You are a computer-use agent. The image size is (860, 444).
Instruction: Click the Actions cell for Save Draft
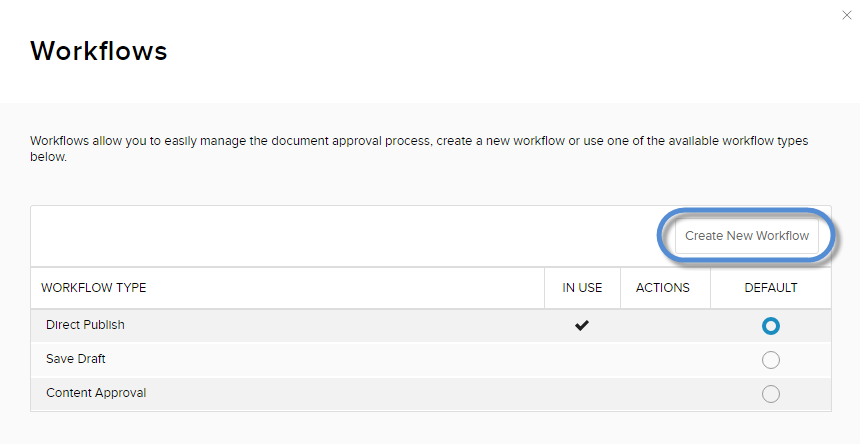click(665, 360)
